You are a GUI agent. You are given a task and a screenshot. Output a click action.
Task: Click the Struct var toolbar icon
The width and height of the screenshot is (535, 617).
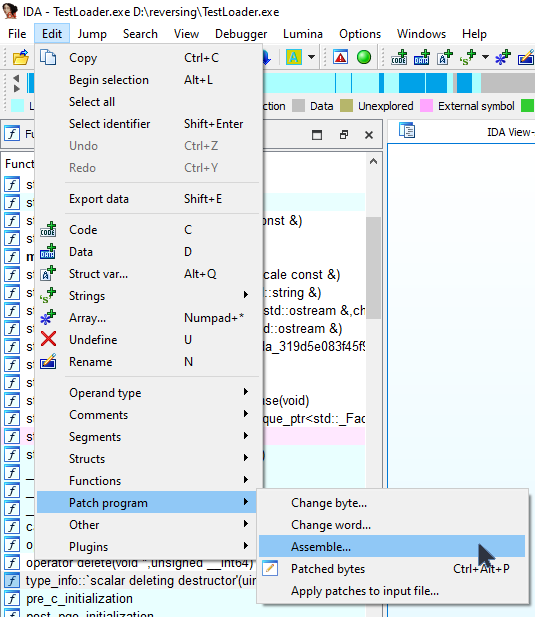pos(445,57)
